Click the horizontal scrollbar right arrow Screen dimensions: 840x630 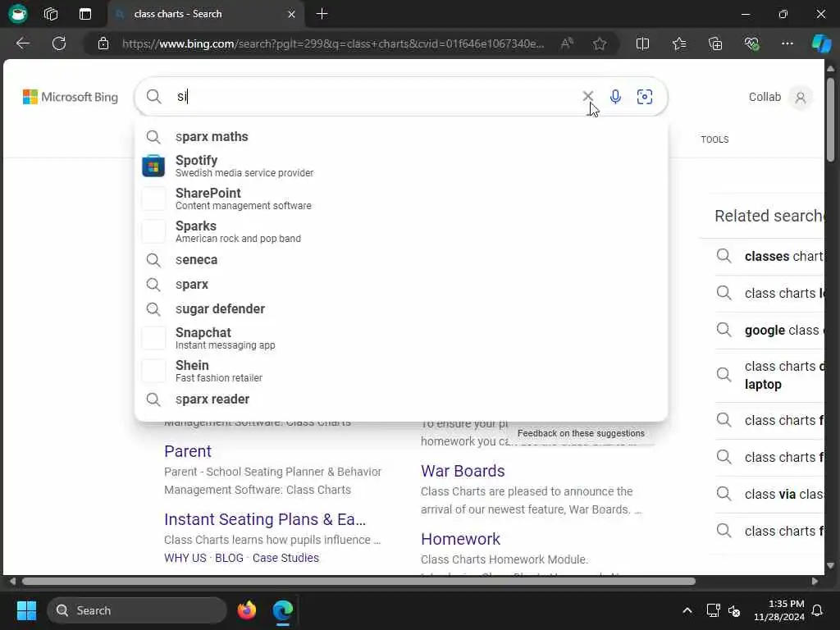(815, 582)
